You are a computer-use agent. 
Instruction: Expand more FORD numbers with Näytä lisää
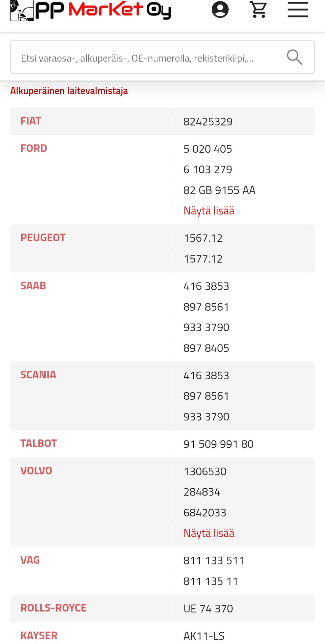[209, 211]
